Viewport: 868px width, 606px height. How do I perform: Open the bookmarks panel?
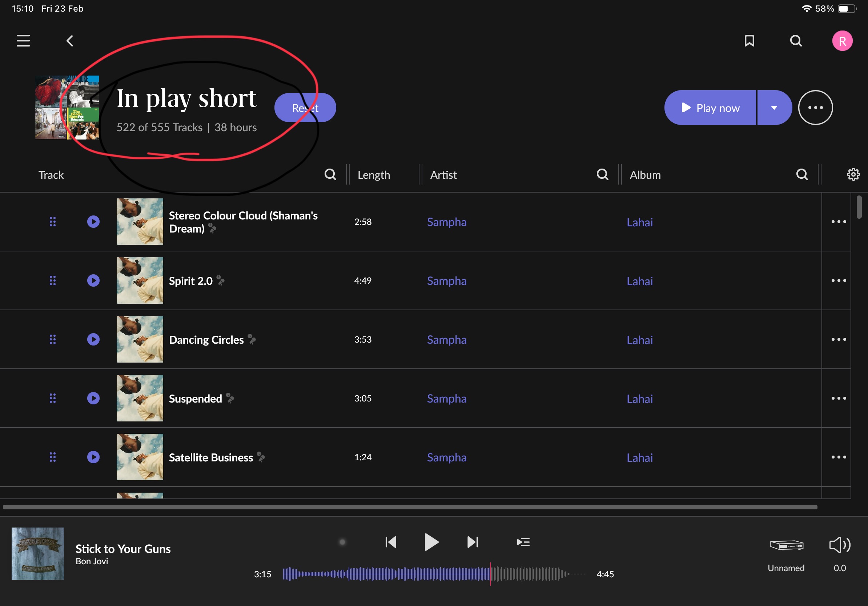(749, 41)
